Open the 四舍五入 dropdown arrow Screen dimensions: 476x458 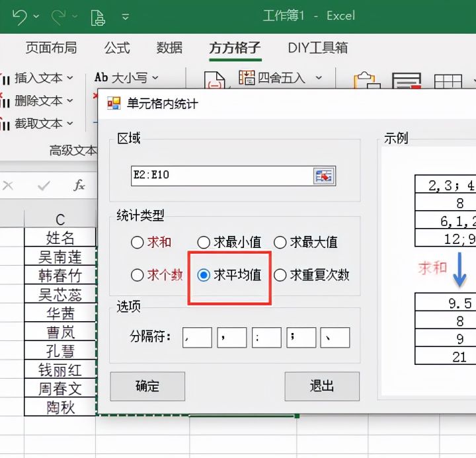319,78
